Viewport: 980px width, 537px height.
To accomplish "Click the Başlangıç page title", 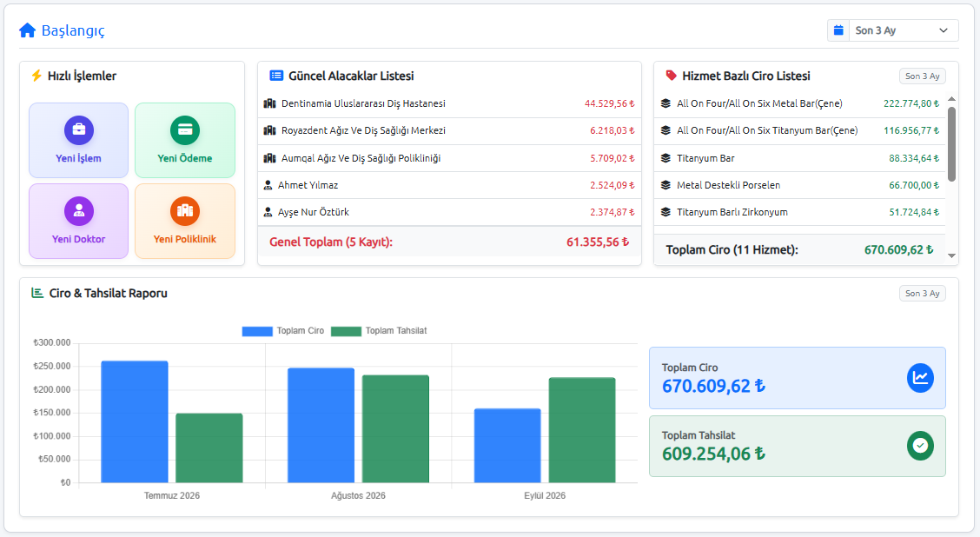I will click(x=73, y=30).
